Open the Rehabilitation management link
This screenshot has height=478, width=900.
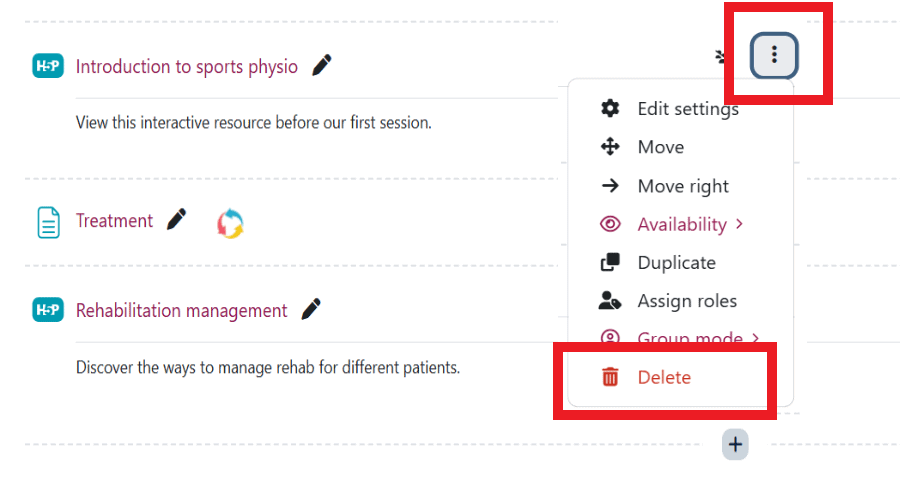coord(182,311)
